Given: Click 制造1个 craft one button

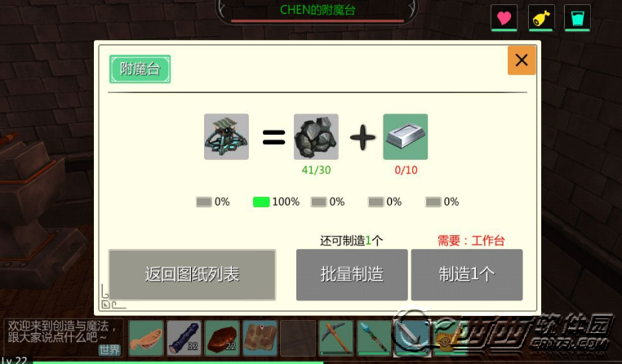Looking at the screenshot, I should (x=467, y=274).
